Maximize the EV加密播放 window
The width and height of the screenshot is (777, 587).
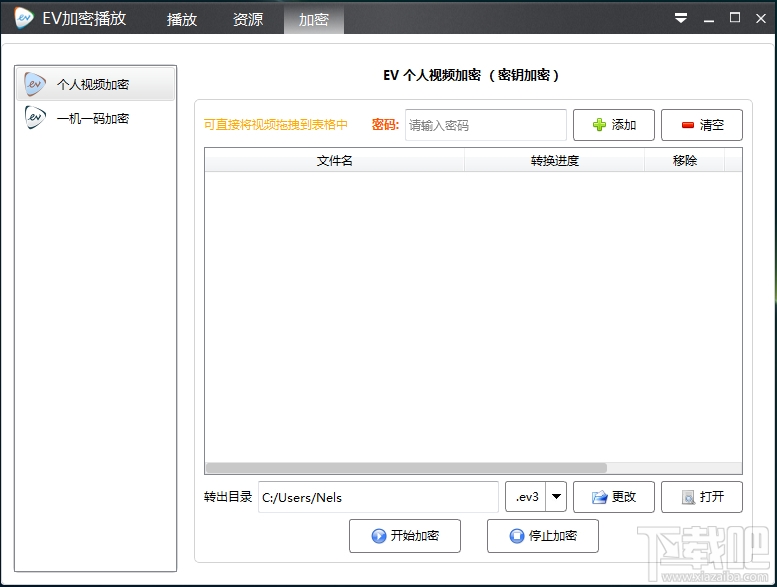[x=735, y=18]
